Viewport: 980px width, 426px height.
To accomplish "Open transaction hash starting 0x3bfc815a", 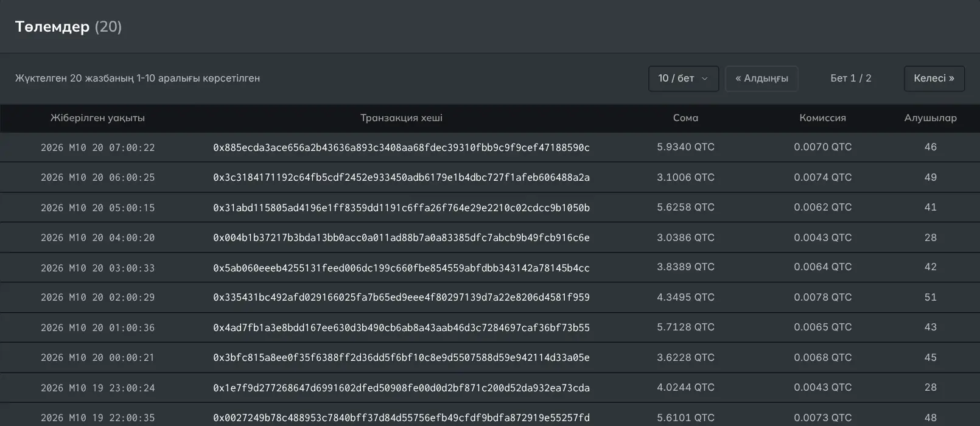I will (x=402, y=358).
